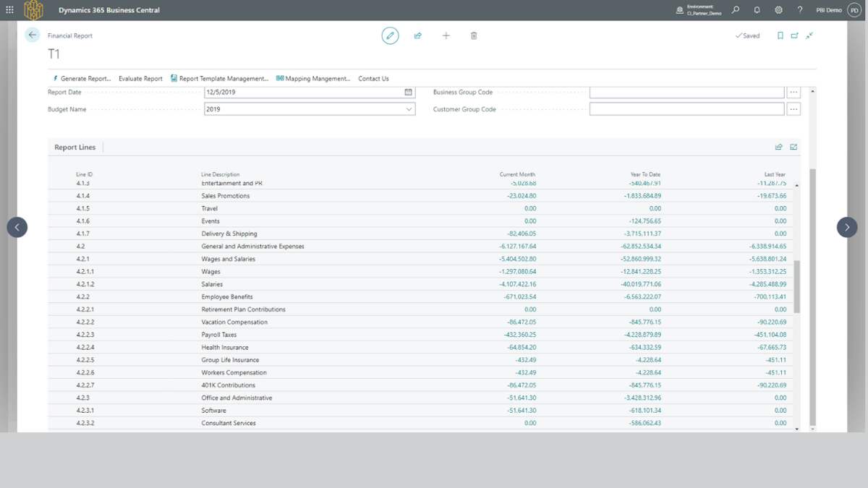The image size is (868, 488).
Task: Go back with the arrow button
Action: [x=32, y=35]
